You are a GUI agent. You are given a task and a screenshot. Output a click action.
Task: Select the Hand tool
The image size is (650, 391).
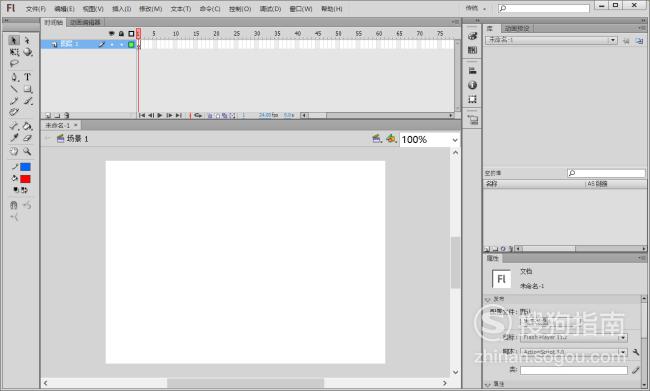tap(14, 151)
